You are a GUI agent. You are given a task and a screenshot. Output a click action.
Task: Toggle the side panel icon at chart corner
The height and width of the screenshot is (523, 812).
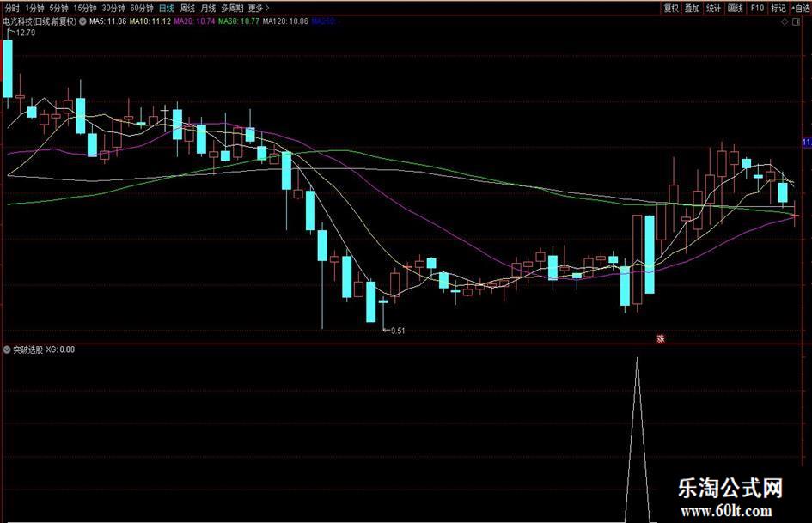point(797,22)
